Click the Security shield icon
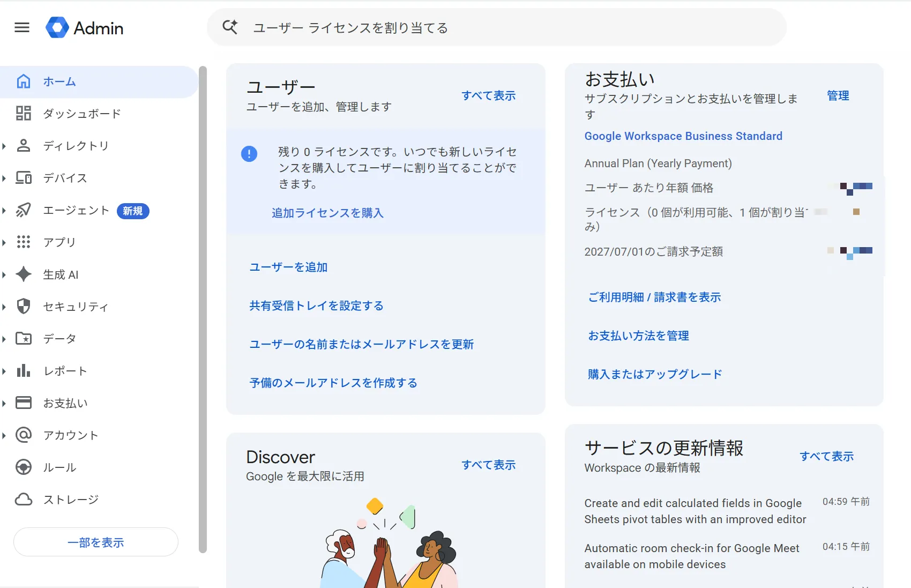Image resolution: width=911 pixels, height=588 pixels. [x=24, y=307]
